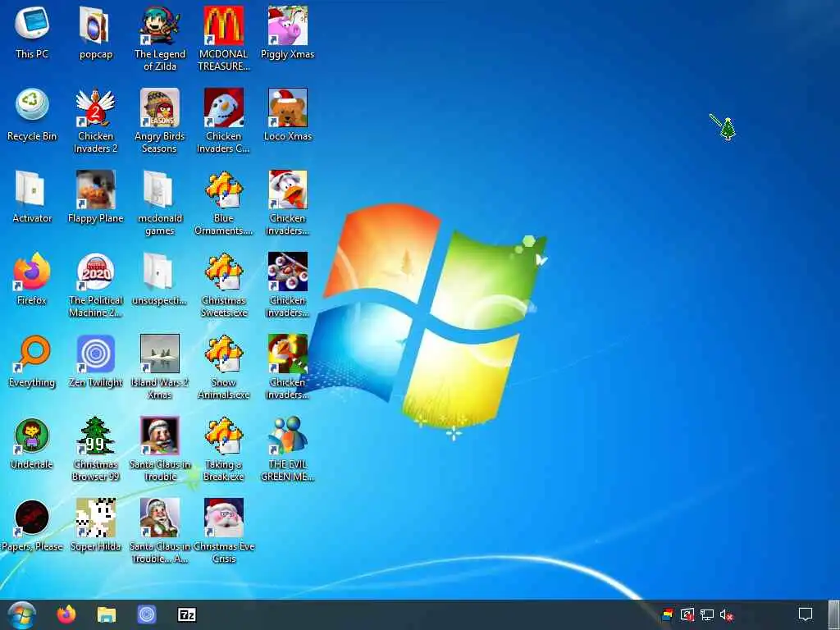
Task: Click the network tray icon
Action: point(707,615)
